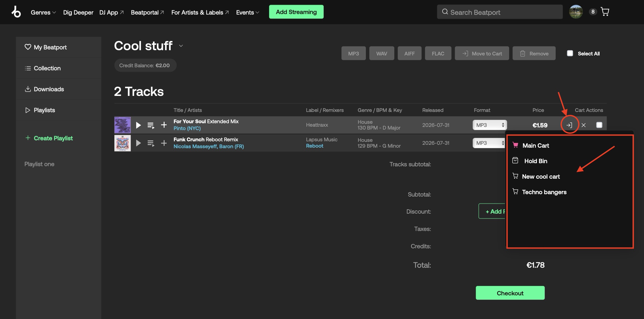Image resolution: width=644 pixels, height=319 pixels.
Task: Change format dropdown for Funk Crunch
Action: pyautogui.click(x=489, y=143)
